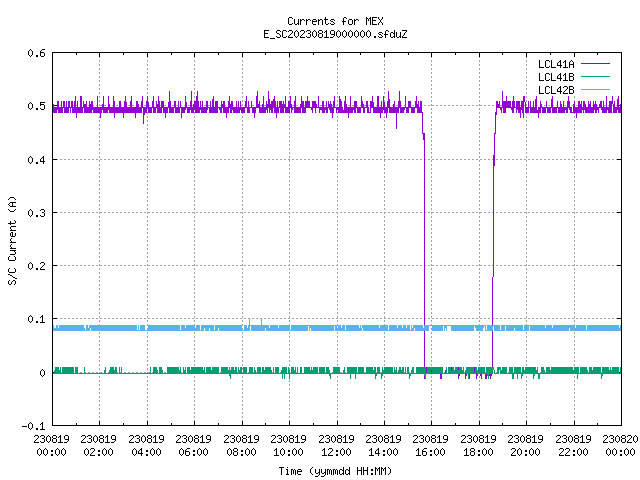Screen dimensions: 640x480
Task: Click the purple LCL41A falling edge near 16:00
Action: point(424,245)
